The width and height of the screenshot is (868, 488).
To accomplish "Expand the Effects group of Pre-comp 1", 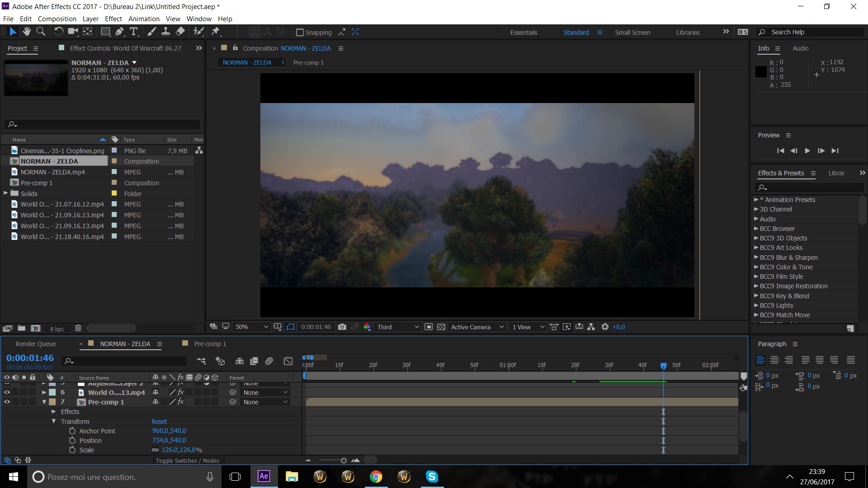I will click(54, 412).
